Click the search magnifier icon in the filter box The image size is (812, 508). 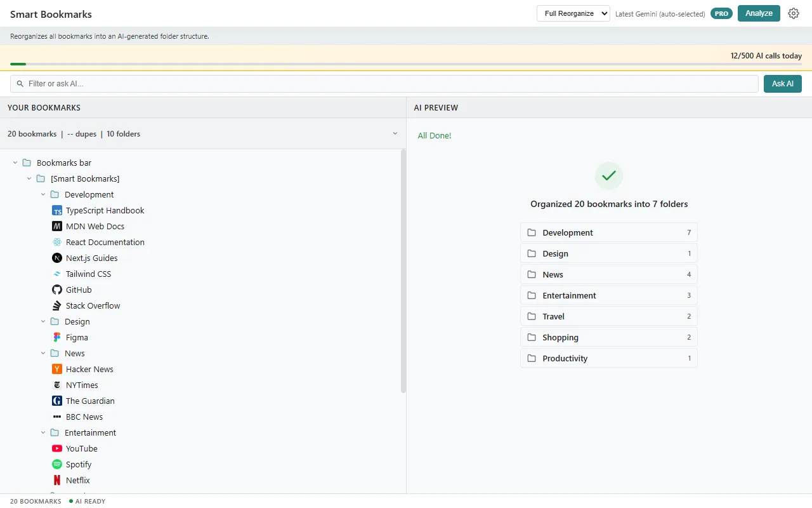click(20, 84)
